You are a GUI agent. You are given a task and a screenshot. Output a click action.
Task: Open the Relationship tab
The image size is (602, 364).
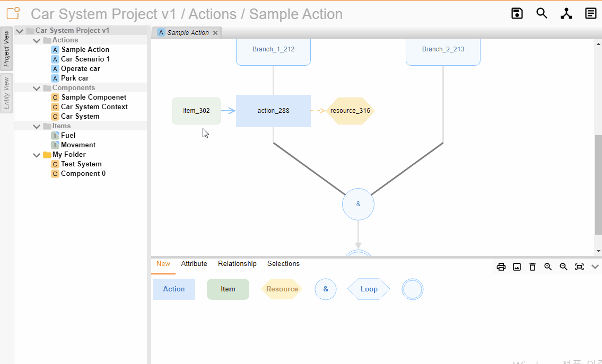[x=237, y=263]
